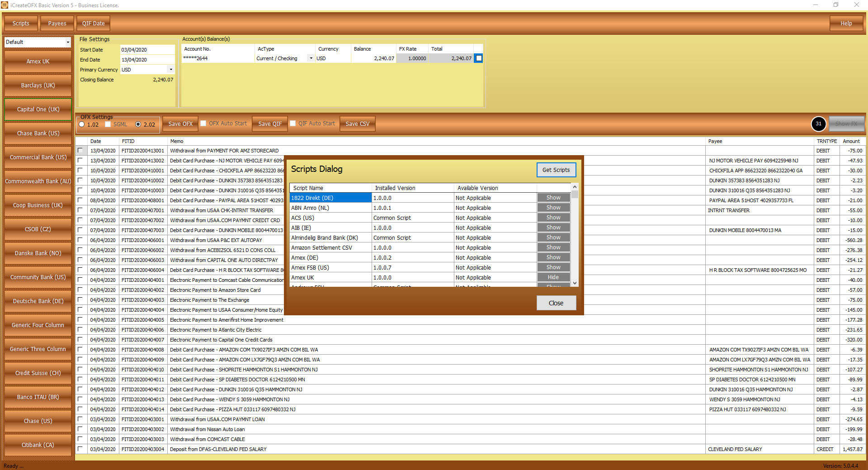
Task: Show the ABN Amro (NL) script
Action: [x=553, y=207]
